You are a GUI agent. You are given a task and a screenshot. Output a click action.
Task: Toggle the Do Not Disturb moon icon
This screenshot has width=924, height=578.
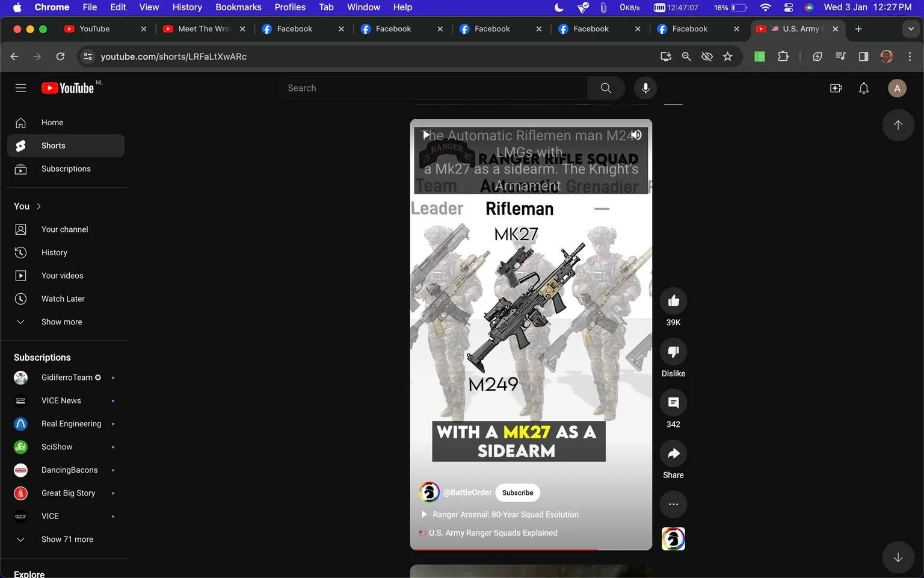coord(559,7)
